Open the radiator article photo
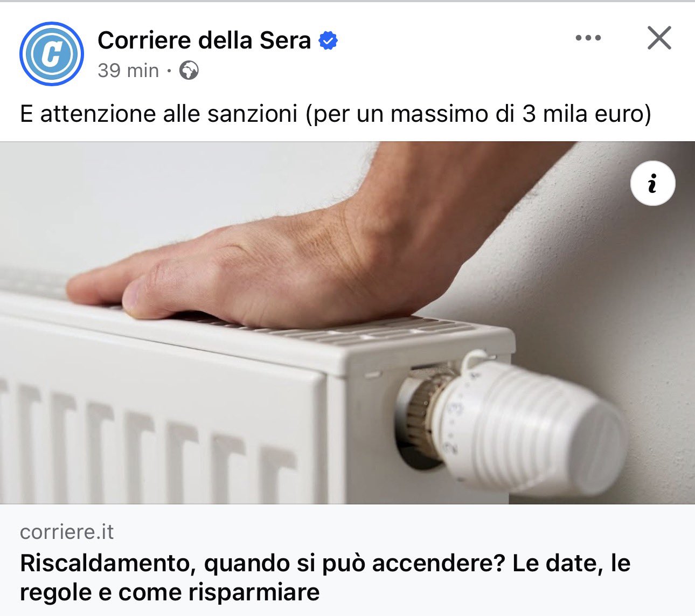The width and height of the screenshot is (695, 616). [x=347, y=323]
